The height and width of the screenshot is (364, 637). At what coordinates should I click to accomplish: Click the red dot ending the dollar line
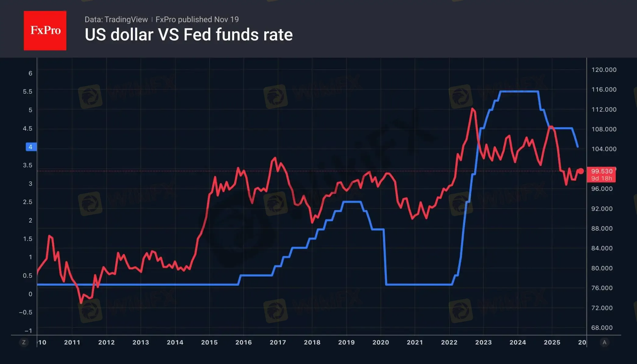point(581,171)
